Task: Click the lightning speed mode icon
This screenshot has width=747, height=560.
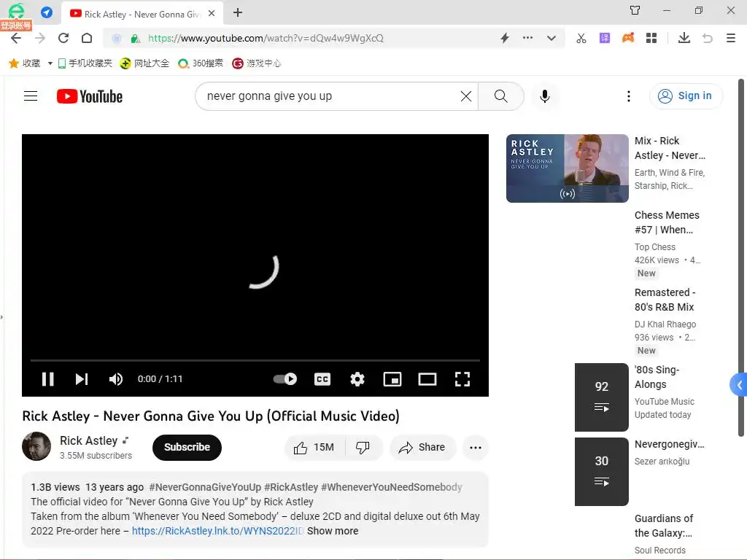Action: tap(505, 38)
